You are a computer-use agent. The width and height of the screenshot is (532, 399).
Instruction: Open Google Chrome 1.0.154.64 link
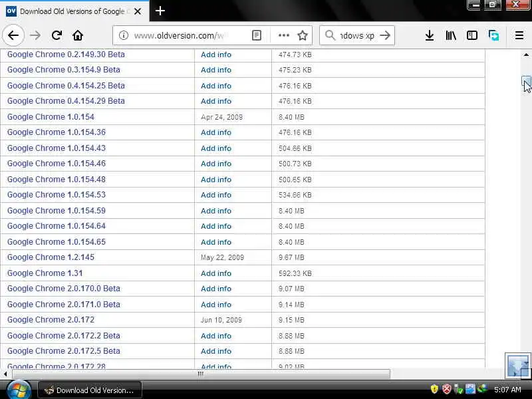click(57, 225)
